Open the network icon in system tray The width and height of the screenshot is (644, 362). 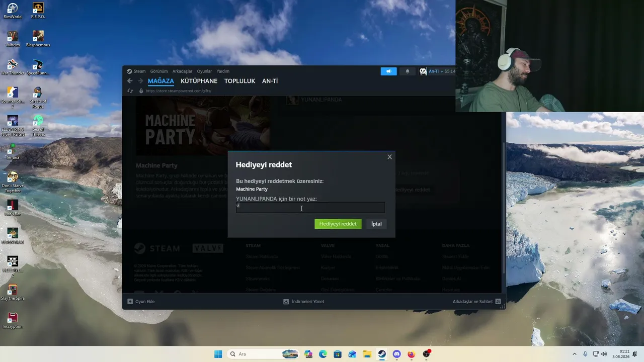595,354
